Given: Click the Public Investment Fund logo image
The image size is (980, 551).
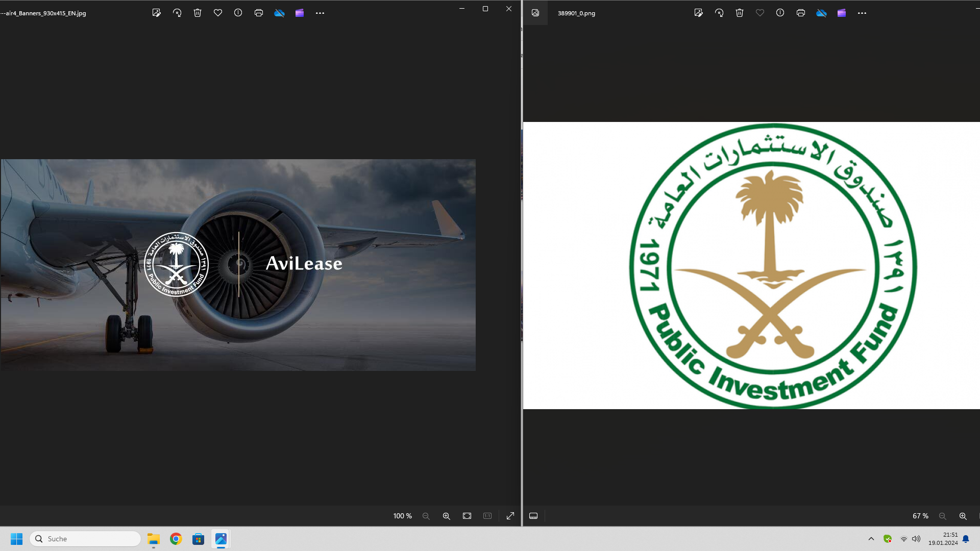Looking at the screenshot, I should click(751, 265).
